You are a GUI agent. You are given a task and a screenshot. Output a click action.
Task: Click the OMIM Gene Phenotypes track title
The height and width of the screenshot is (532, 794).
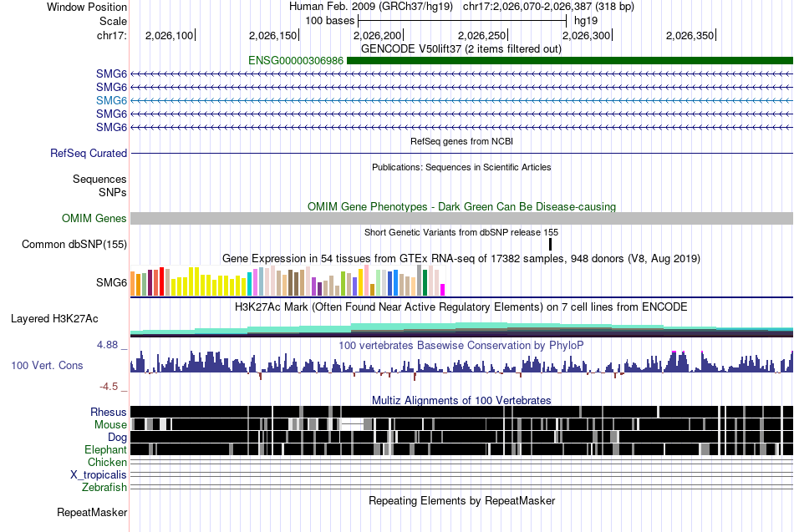point(462,206)
